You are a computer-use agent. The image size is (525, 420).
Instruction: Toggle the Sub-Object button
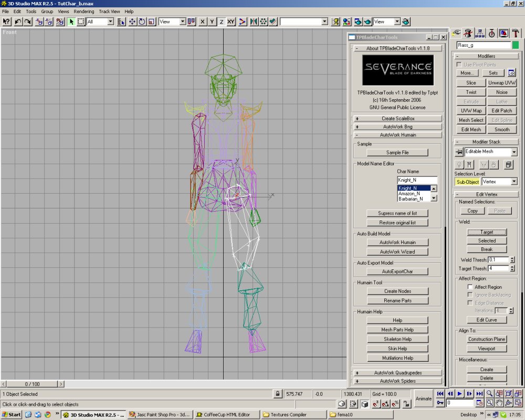(467, 182)
